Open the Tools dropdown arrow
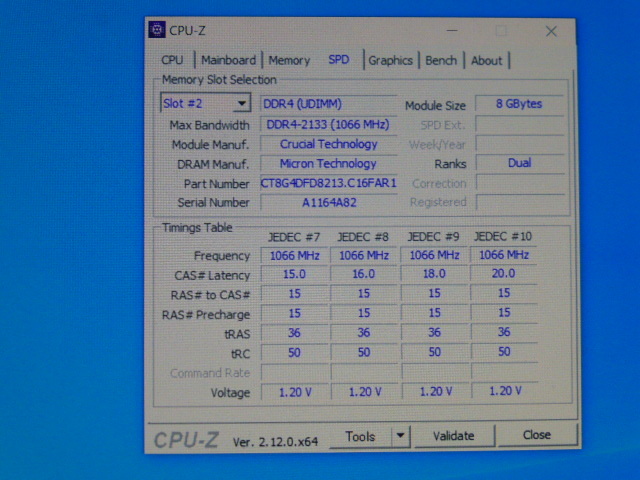640x480 pixels. [400, 436]
